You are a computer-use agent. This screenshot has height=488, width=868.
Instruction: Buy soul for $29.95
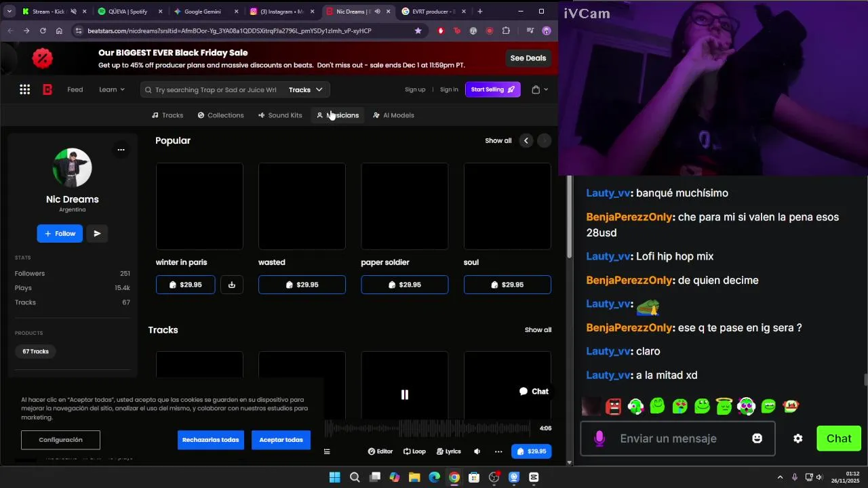tap(507, 285)
